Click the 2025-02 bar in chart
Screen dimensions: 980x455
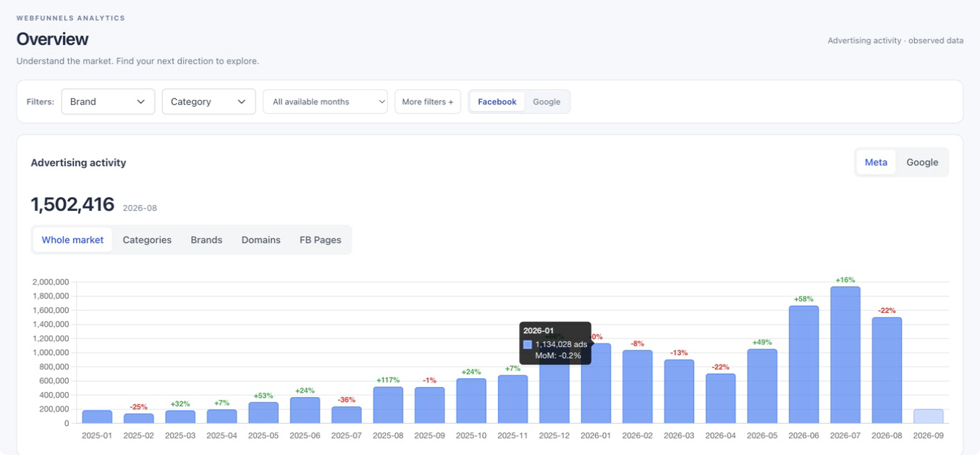pos(139,418)
